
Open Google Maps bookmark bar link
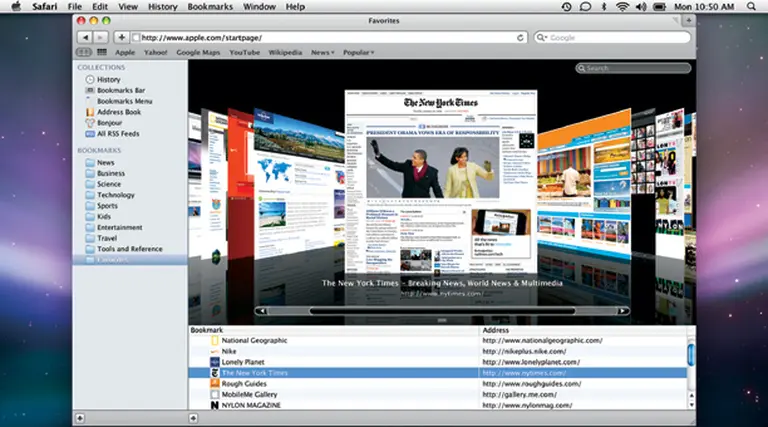pos(198,52)
